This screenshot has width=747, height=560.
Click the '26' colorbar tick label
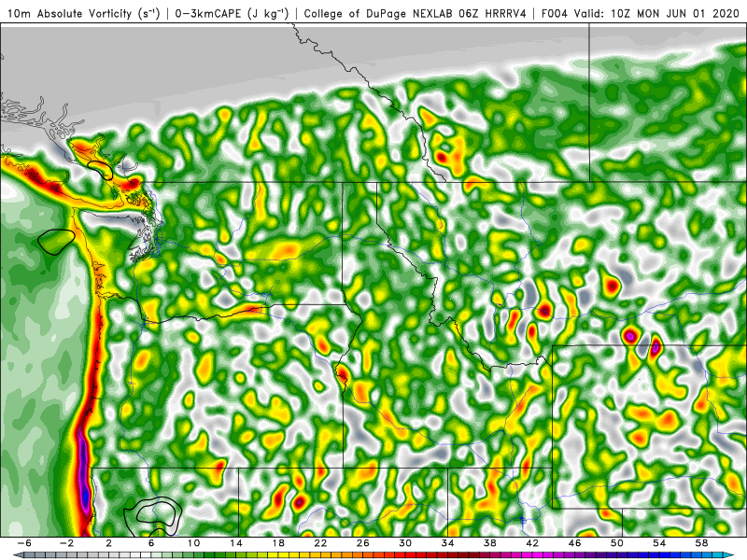pyautogui.click(x=363, y=543)
